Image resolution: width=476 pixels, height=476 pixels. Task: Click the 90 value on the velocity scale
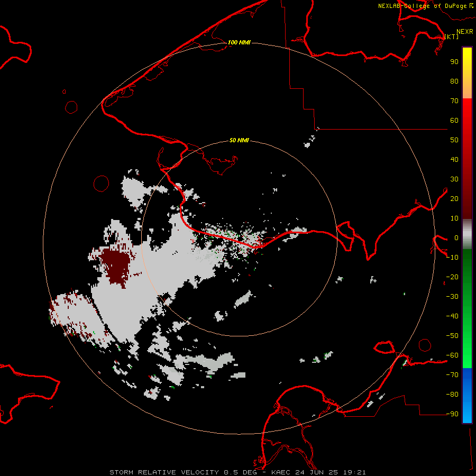[454, 62]
